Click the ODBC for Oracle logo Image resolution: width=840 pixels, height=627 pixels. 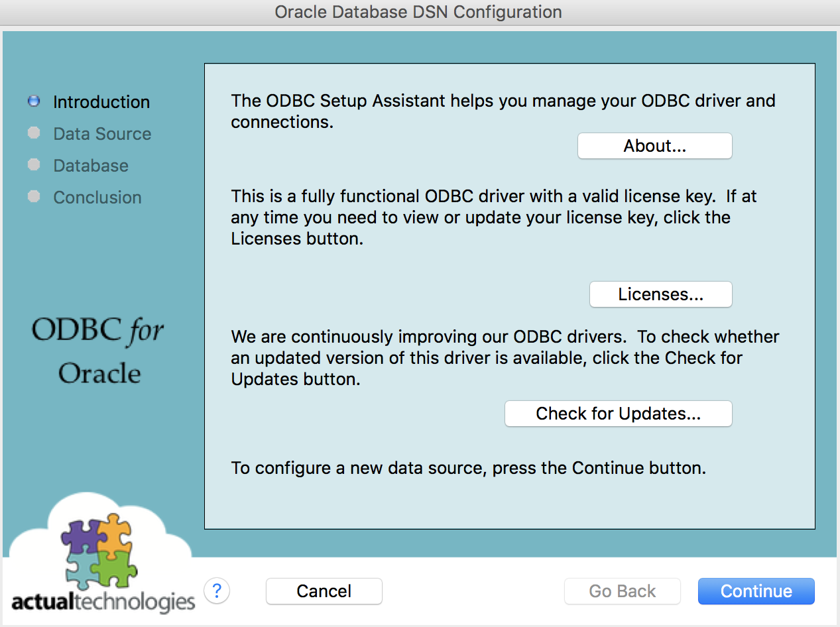(x=97, y=353)
